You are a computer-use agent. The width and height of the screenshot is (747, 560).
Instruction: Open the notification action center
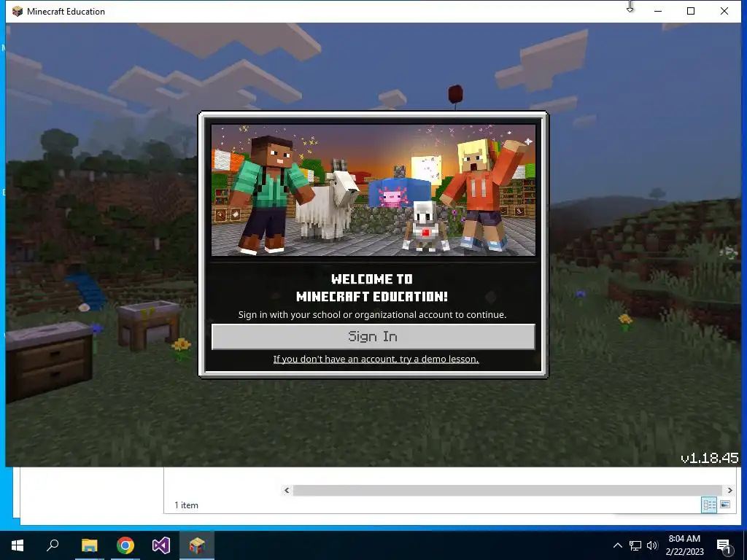coord(724,546)
